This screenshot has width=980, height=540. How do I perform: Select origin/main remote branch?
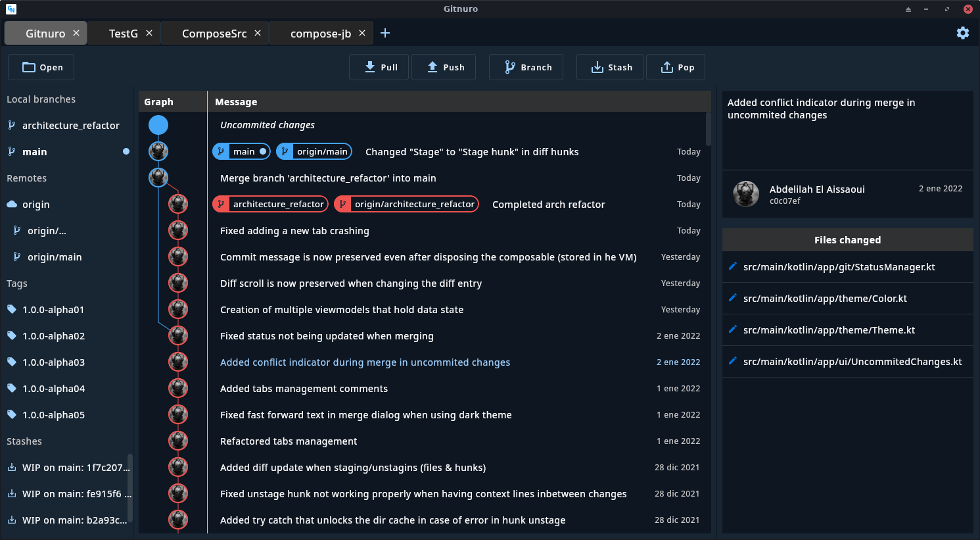coord(66,257)
